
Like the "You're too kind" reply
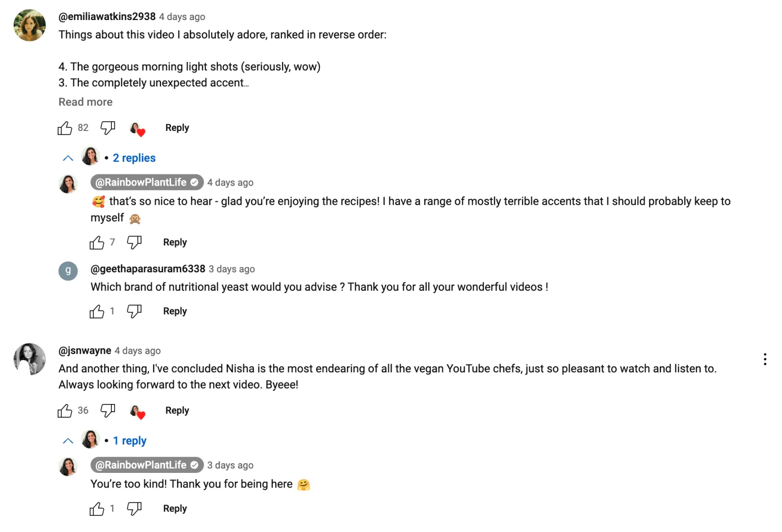point(97,509)
